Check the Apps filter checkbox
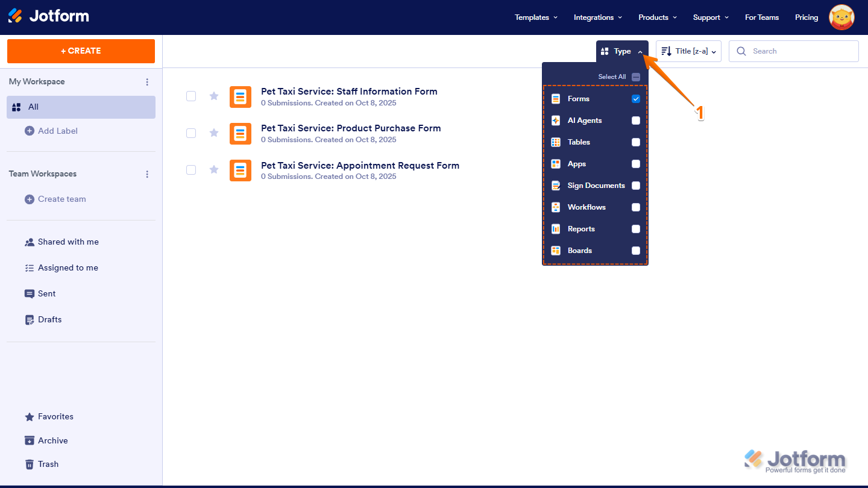The height and width of the screenshot is (488, 868). pos(636,164)
